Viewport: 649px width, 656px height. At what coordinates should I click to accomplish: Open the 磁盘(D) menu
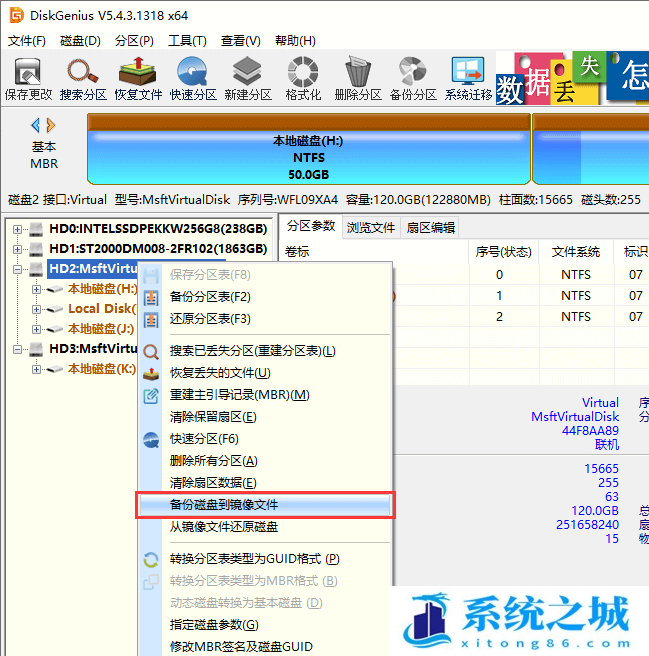tap(80, 41)
